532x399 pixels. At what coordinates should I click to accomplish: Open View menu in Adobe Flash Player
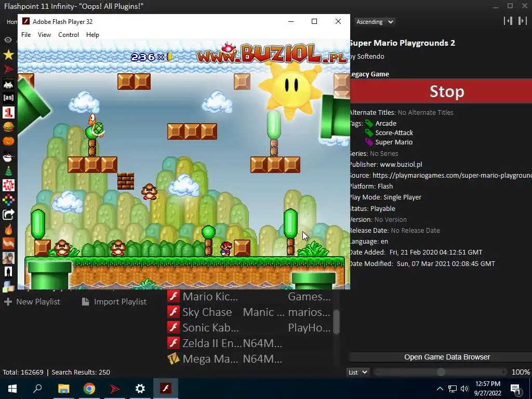point(44,35)
